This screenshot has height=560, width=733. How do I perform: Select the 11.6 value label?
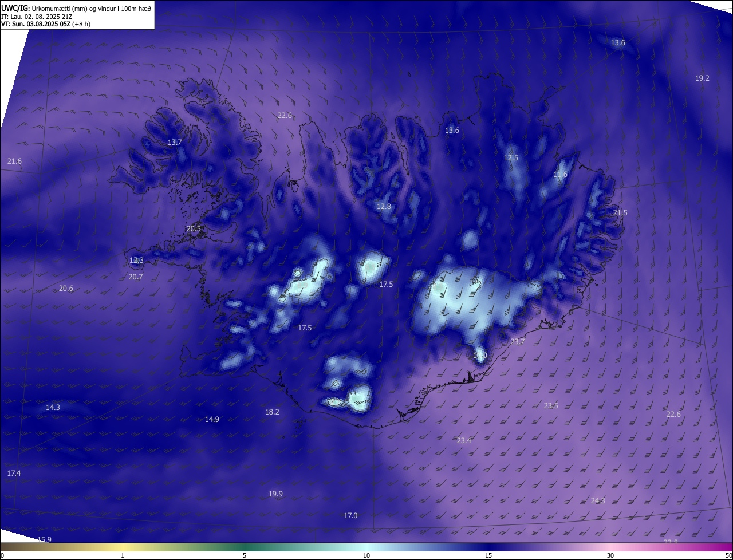point(560,175)
